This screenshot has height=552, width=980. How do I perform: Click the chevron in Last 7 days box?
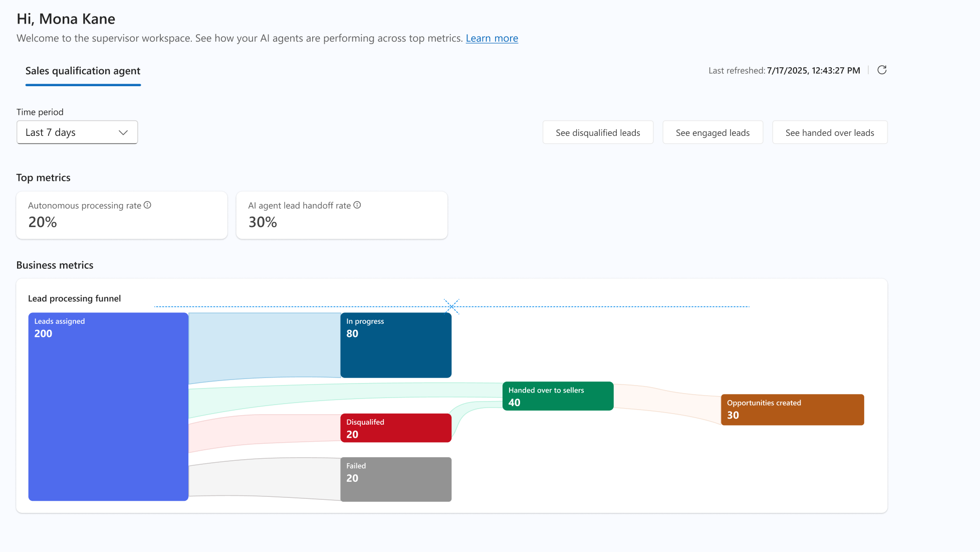coord(123,132)
